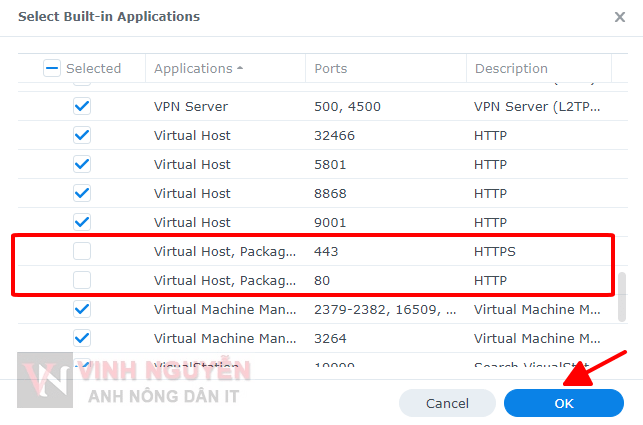Click the vertical scrollbar thumb
The width and height of the screenshot is (643, 425).
tap(623, 297)
